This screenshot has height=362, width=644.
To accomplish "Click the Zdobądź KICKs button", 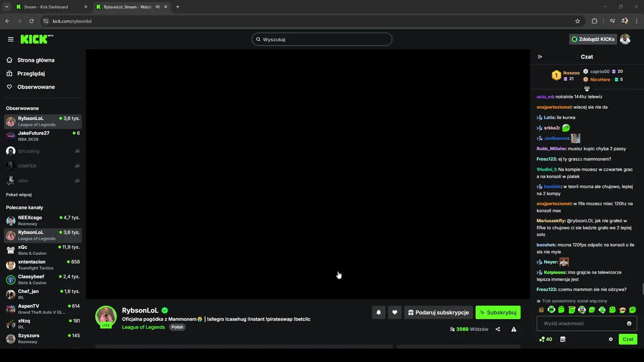I will tap(593, 39).
